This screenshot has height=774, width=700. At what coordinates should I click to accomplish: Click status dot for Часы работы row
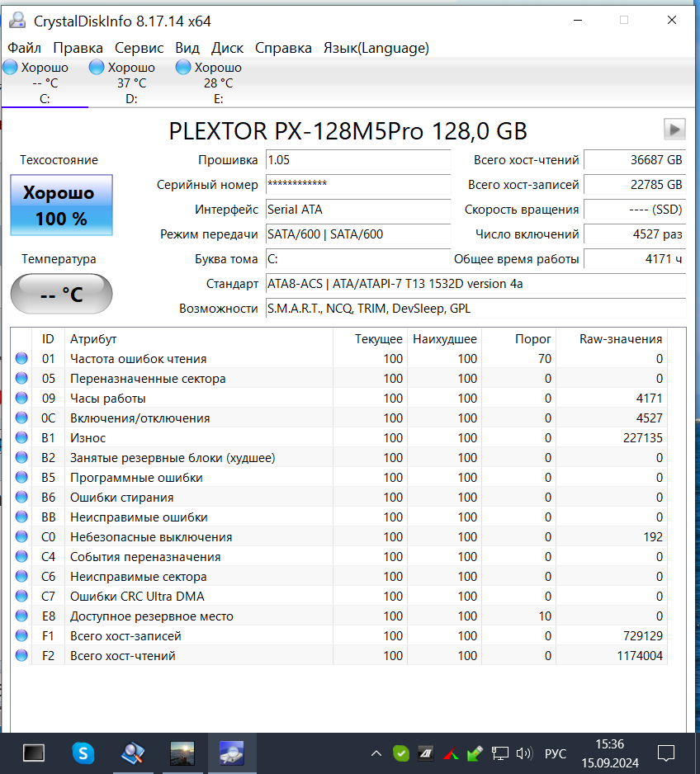pos(21,398)
